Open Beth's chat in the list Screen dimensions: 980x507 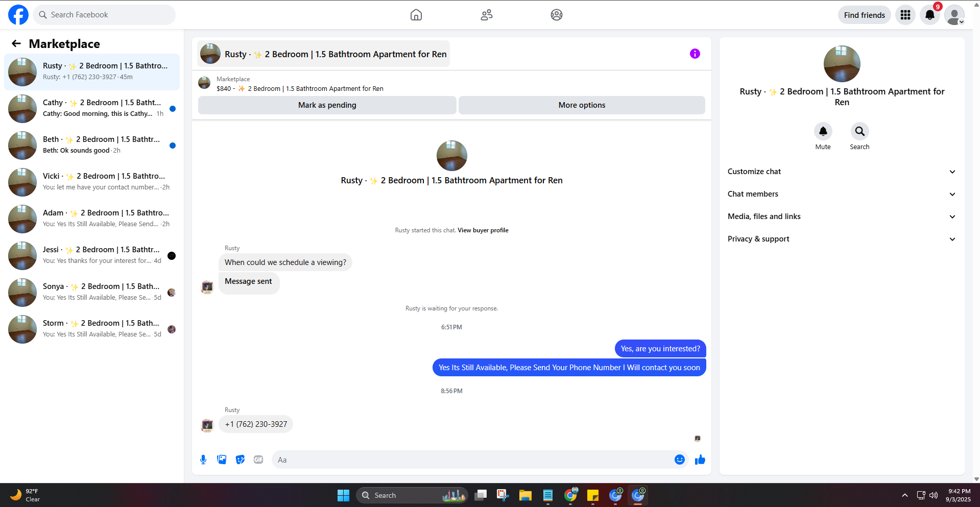92,146
